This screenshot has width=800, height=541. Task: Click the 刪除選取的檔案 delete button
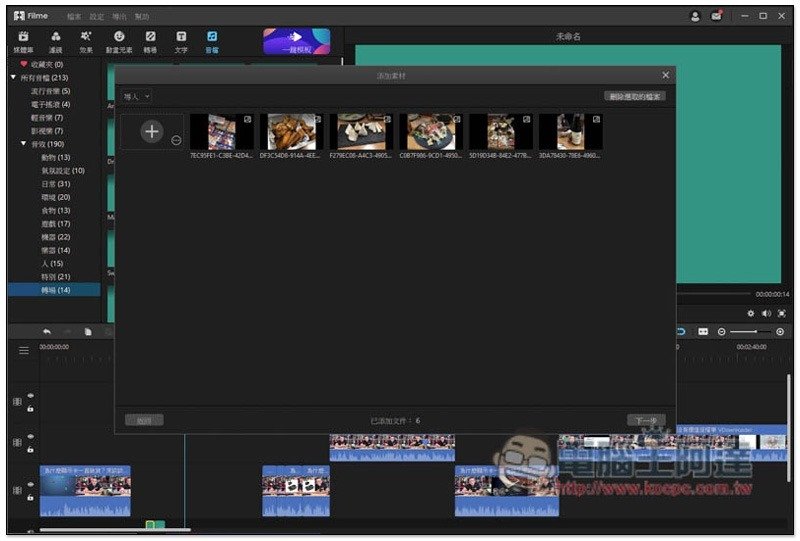[635, 96]
